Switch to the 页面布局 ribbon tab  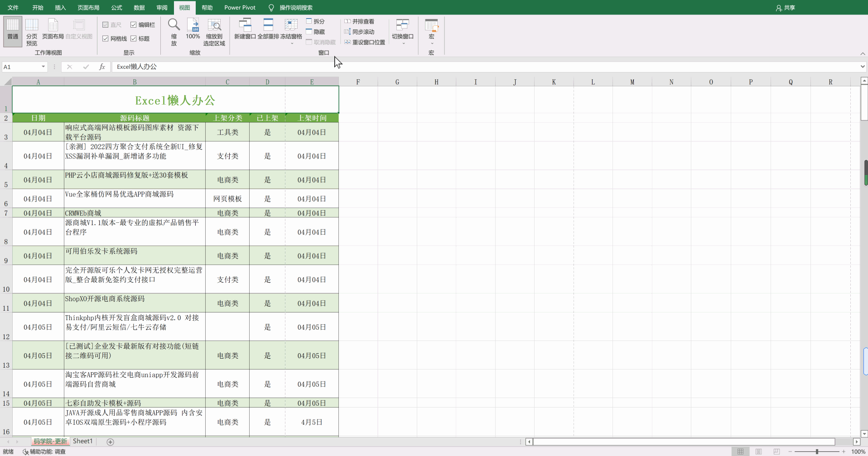(x=88, y=8)
